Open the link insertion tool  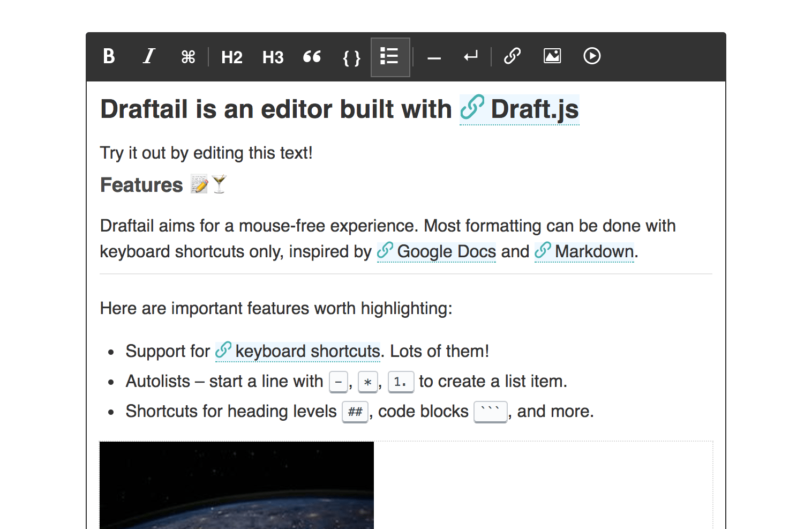click(x=512, y=56)
